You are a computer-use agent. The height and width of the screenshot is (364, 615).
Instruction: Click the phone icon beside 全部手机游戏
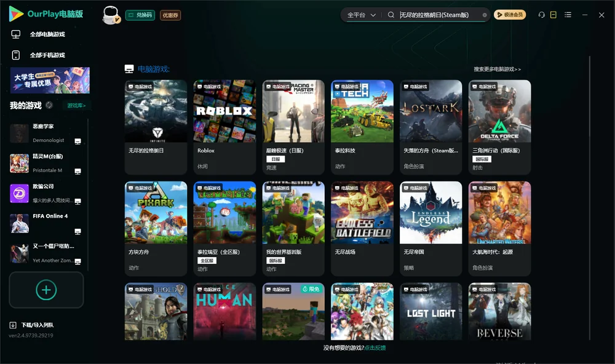click(x=16, y=55)
